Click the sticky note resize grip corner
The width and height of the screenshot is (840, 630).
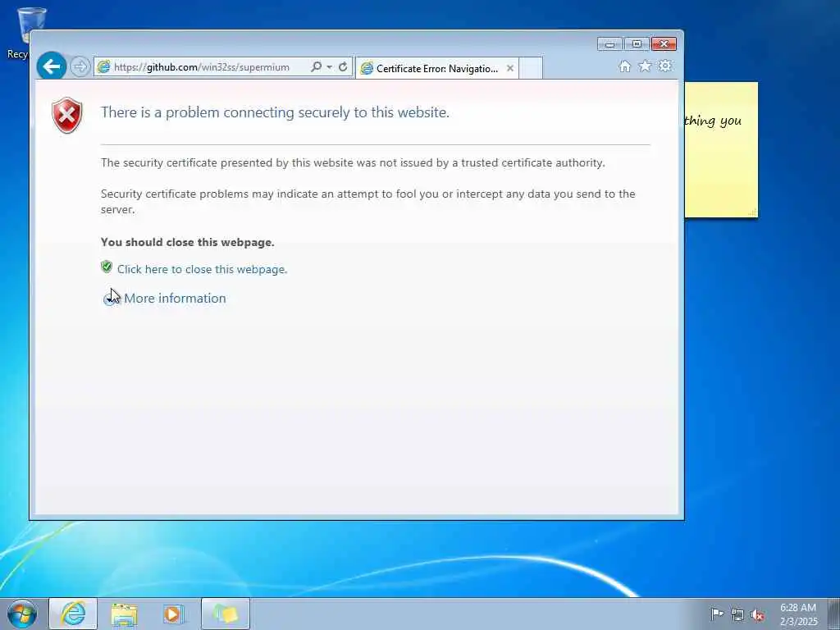[753, 212]
